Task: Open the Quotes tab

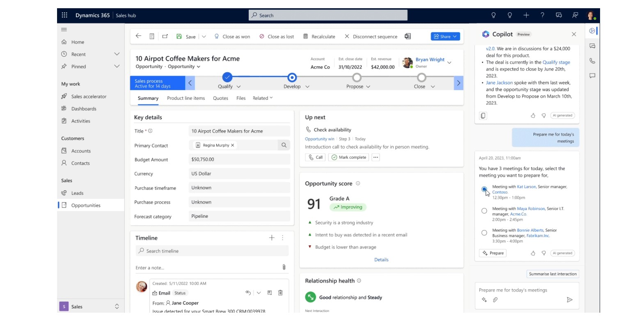Action: point(220,98)
